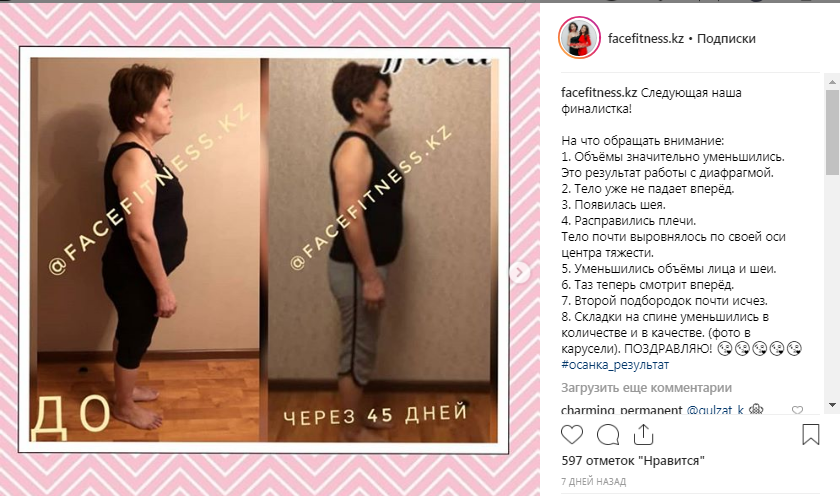Open the @gulzat_k mention link
Screen dimensions: 840x496
715,410
